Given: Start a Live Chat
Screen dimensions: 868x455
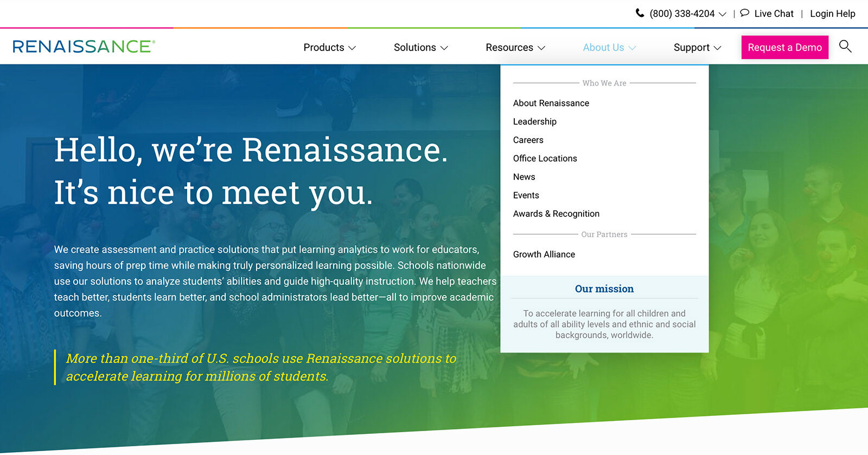Looking at the screenshot, I should pos(774,14).
